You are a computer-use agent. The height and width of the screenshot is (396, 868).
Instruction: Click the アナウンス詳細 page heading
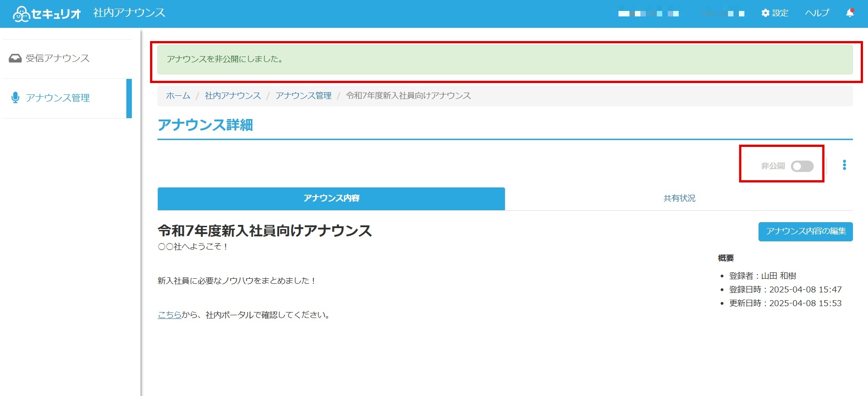tap(205, 125)
